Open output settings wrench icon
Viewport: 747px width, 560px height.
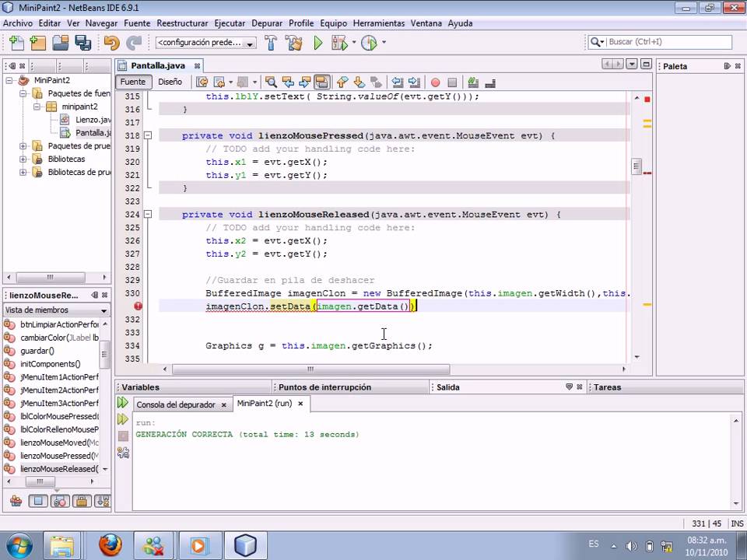(123, 453)
